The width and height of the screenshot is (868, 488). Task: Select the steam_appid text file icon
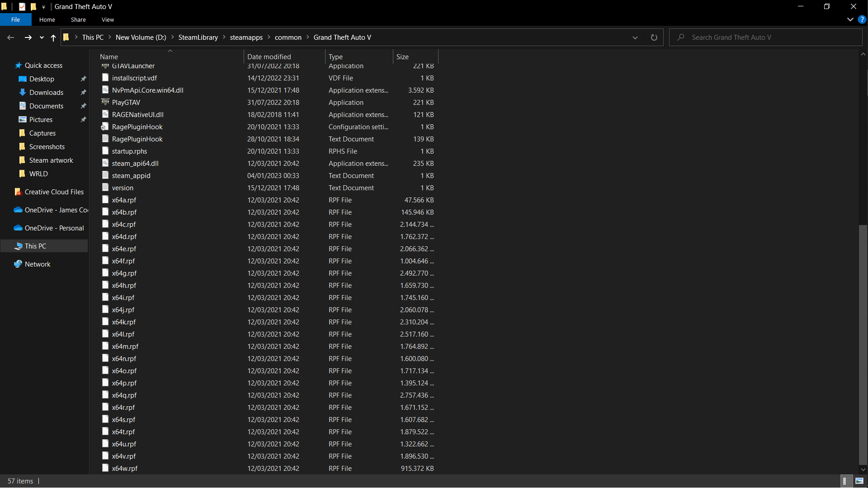coord(105,175)
